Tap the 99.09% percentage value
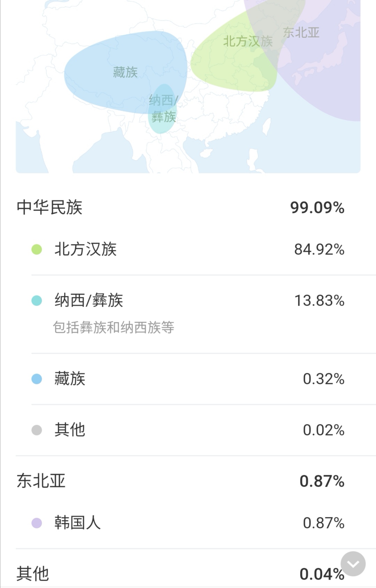 point(318,208)
